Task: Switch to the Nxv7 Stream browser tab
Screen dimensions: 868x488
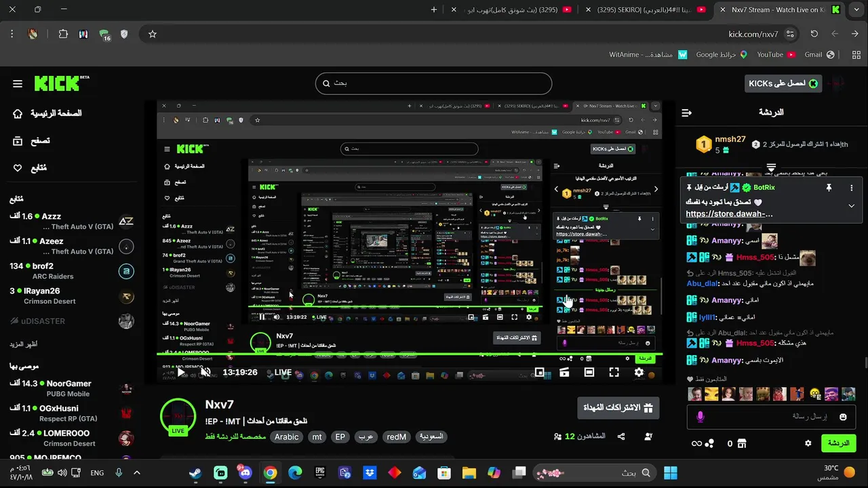Action: pos(780,9)
